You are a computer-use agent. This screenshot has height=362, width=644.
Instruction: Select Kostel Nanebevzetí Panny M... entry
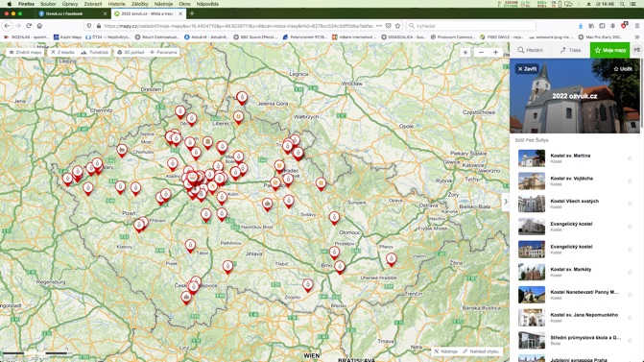[x=575, y=295]
